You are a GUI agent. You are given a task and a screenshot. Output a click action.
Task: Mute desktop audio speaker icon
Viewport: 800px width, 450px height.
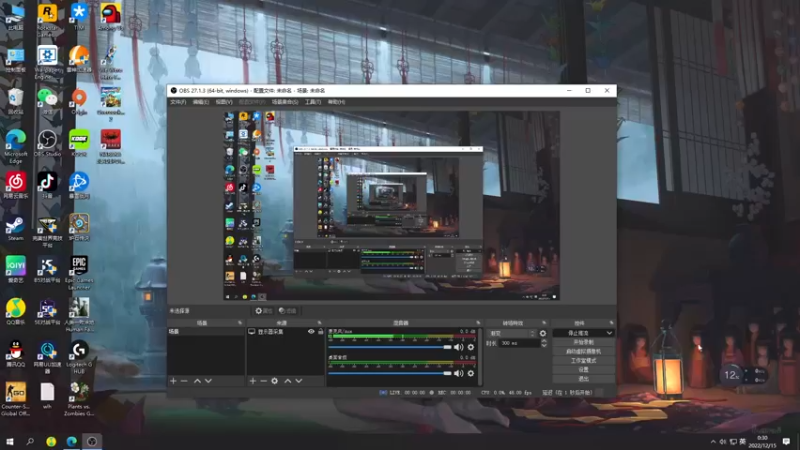point(459,373)
